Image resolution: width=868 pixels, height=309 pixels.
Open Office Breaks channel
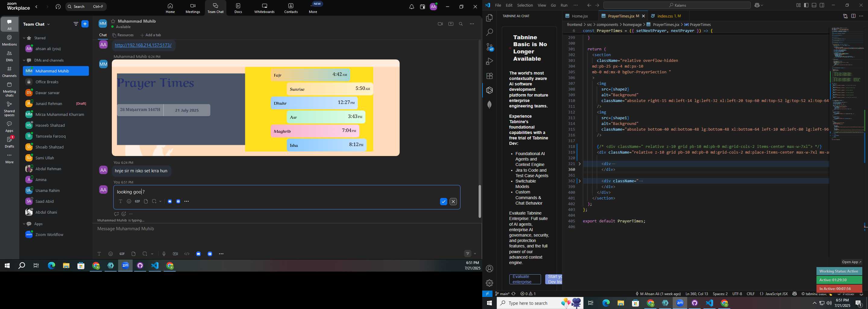pos(56,82)
